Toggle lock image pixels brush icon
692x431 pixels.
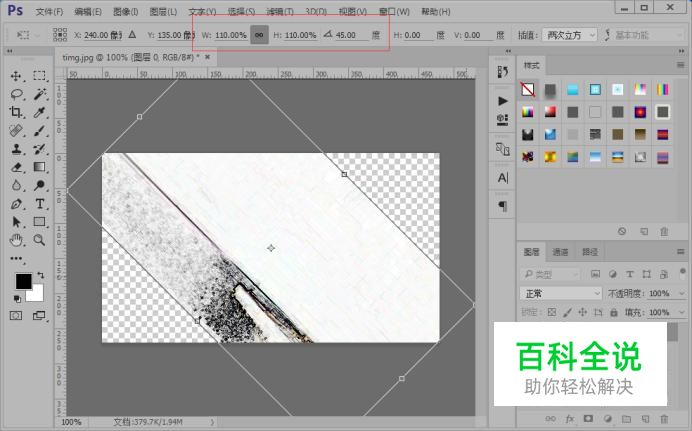pos(567,312)
